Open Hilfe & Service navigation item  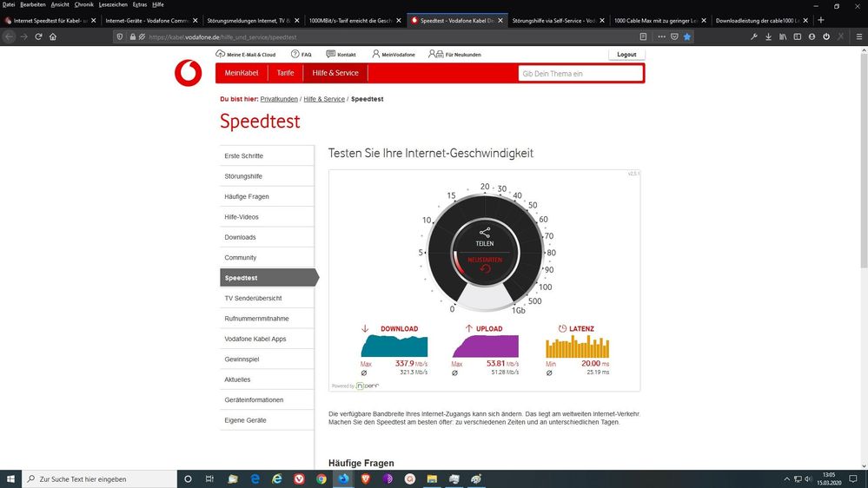pos(335,73)
